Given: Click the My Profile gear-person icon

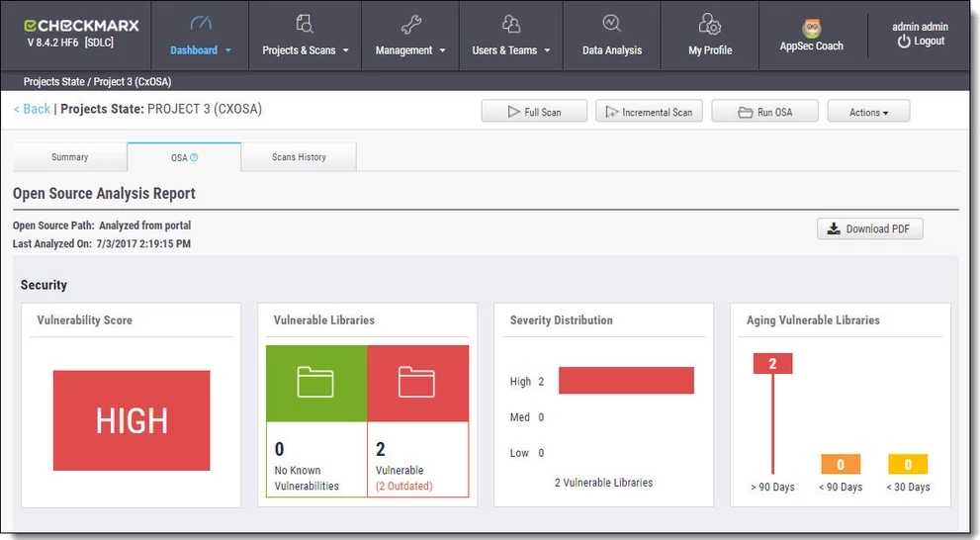Looking at the screenshot, I should (x=710, y=25).
